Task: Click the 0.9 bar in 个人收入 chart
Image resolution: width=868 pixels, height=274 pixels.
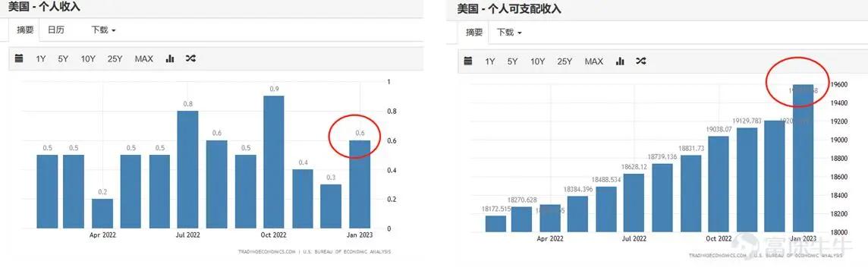Action: pos(273,162)
